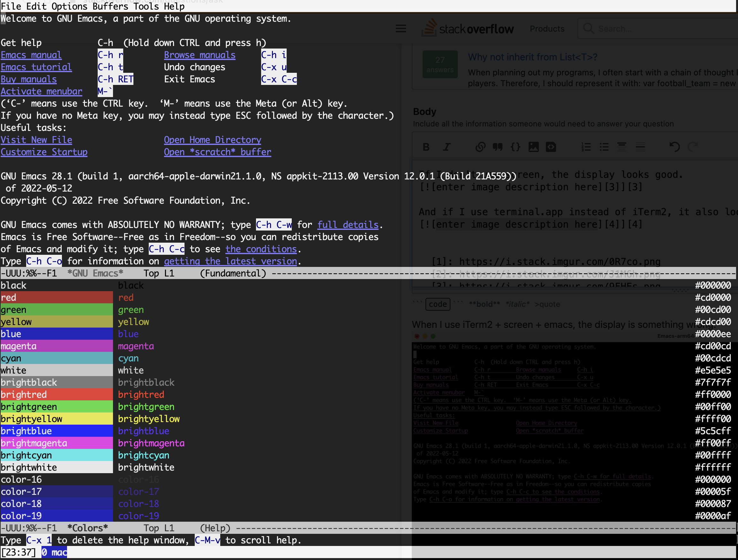Click the [23:37] clock in status line
Screen dimensions: 738x560
18,552
